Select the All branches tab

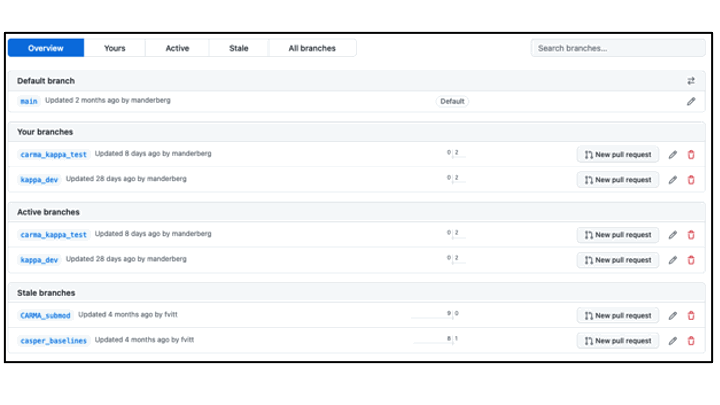[x=312, y=48]
